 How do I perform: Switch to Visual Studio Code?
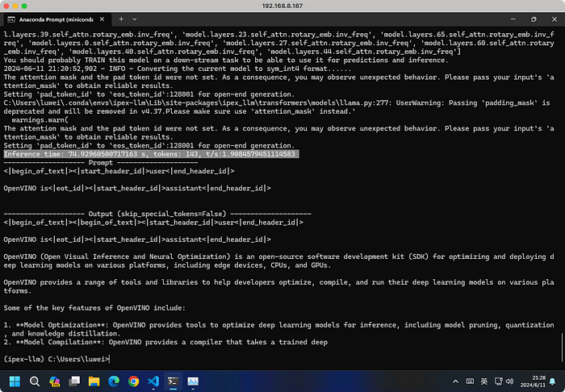point(153,382)
